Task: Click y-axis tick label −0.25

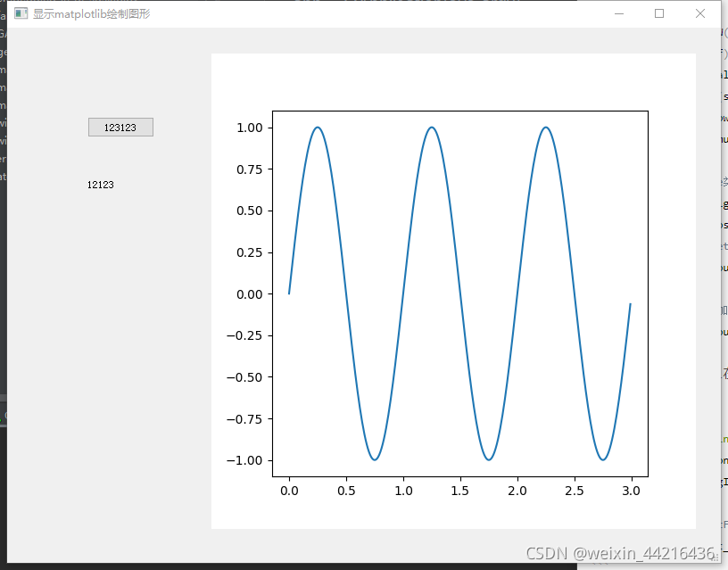Action: click(x=244, y=335)
